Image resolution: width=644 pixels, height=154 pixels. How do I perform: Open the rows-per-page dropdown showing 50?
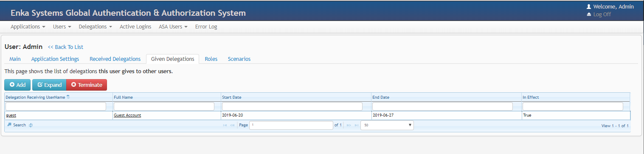[x=387, y=125]
